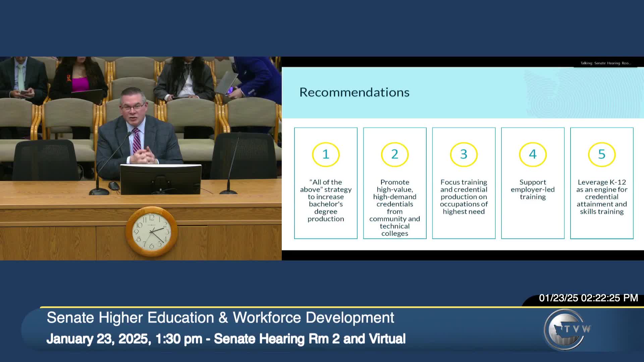Select the Recommendations slide heading
The width and height of the screenshot is (644, 362).
pos(354,92)
